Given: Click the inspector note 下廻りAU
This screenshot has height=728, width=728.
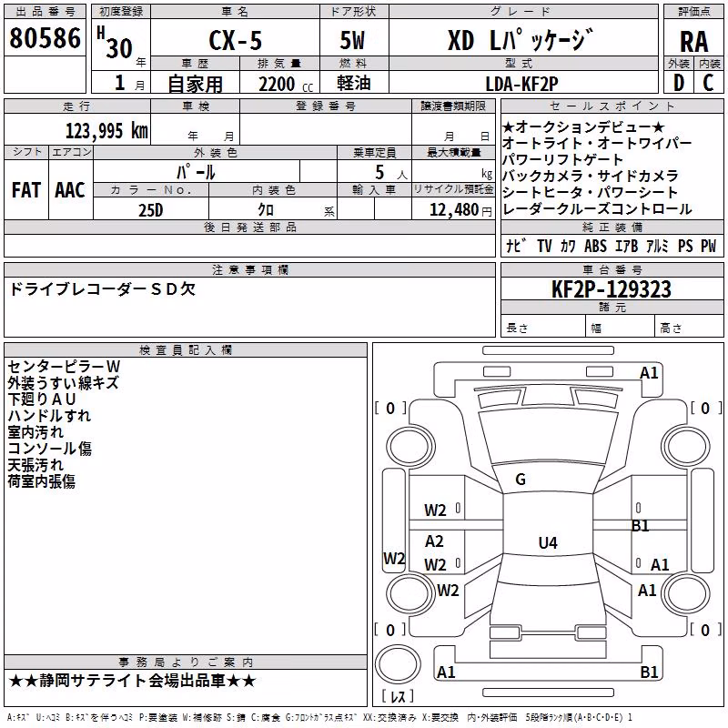Looking at the screenshot, I should pos(42,399).
